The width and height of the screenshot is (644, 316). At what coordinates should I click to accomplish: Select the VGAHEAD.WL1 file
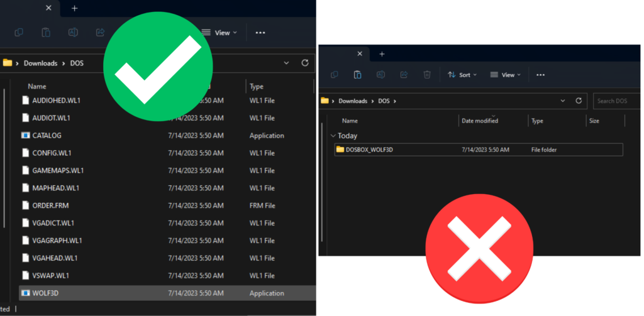[x=168, y=258]
